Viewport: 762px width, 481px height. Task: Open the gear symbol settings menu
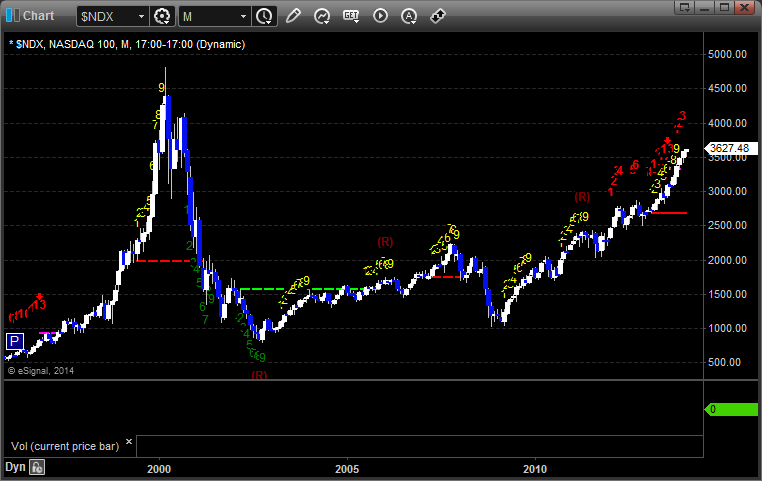point(162,17)
